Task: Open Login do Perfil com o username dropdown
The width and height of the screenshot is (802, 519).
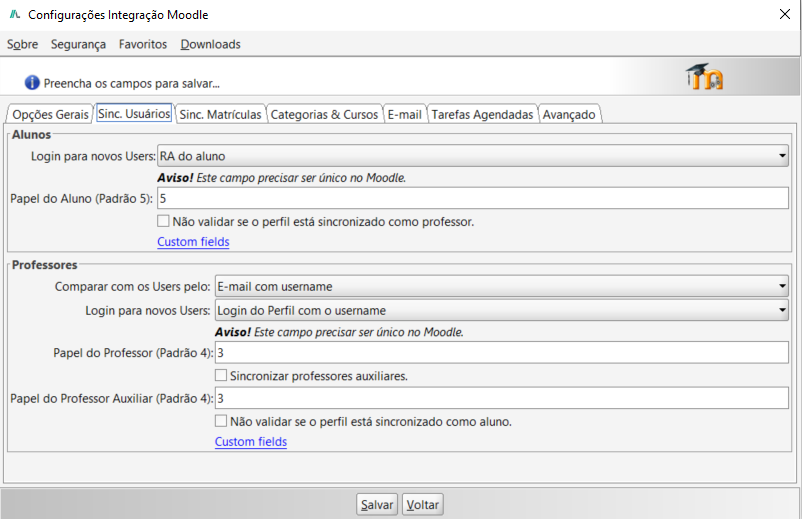Action: [501, 310]
